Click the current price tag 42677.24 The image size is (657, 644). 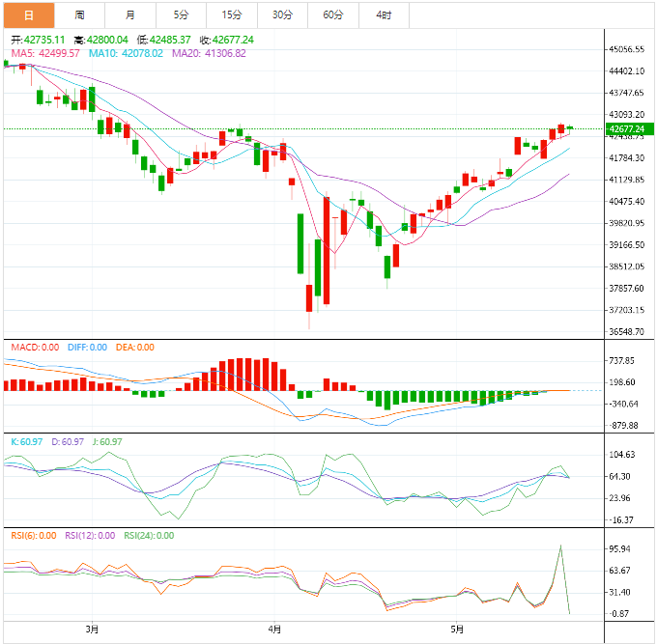628,128
